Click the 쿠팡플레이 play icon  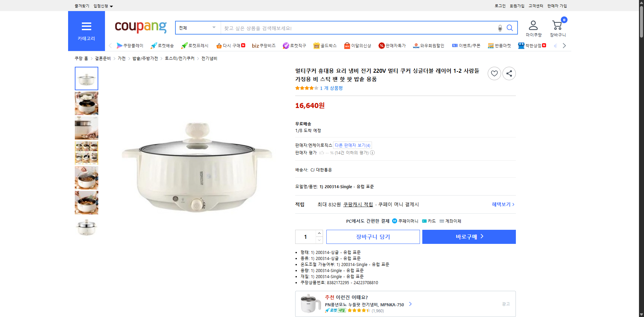click(119, 45)
